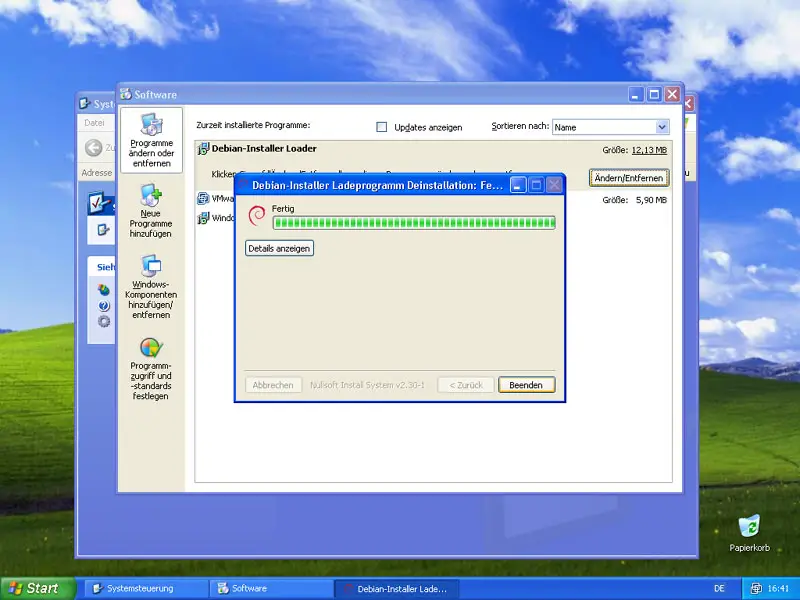Select Programme ändern oder entfernen icon
800x600 pixels.
(152, 140)
